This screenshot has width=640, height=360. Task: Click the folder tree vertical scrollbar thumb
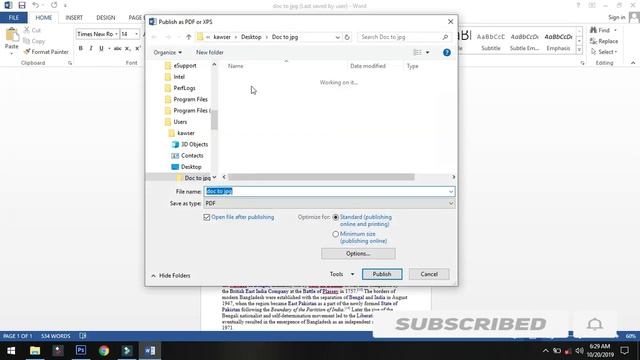214,119
